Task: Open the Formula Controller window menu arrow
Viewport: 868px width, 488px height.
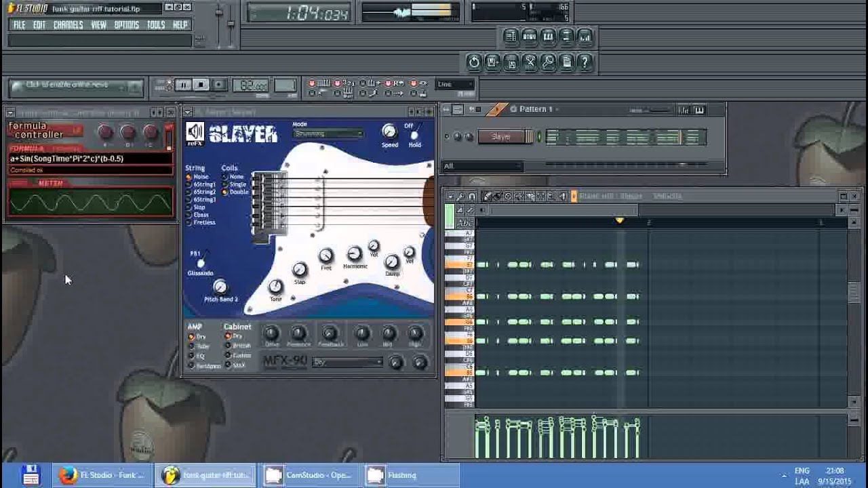Action: (x=10, y=113)
